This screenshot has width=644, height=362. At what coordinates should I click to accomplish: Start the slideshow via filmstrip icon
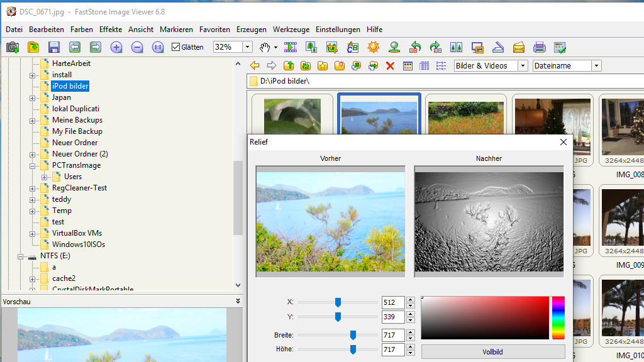(x=290, y=47)
